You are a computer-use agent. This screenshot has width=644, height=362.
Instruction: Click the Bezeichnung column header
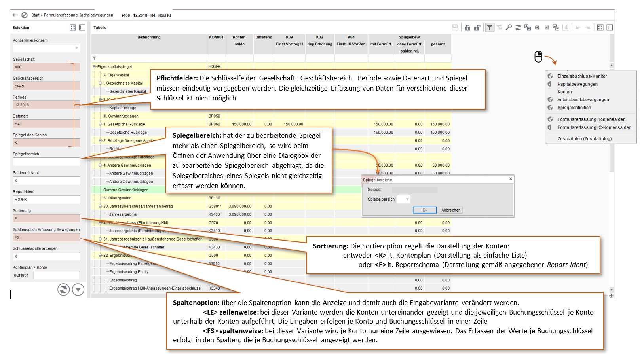tap(149, 37)
